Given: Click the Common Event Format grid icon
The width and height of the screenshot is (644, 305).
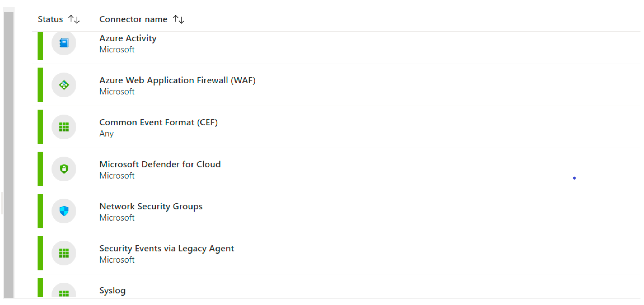Looking at the screenshot, I should tap(64, 127).
